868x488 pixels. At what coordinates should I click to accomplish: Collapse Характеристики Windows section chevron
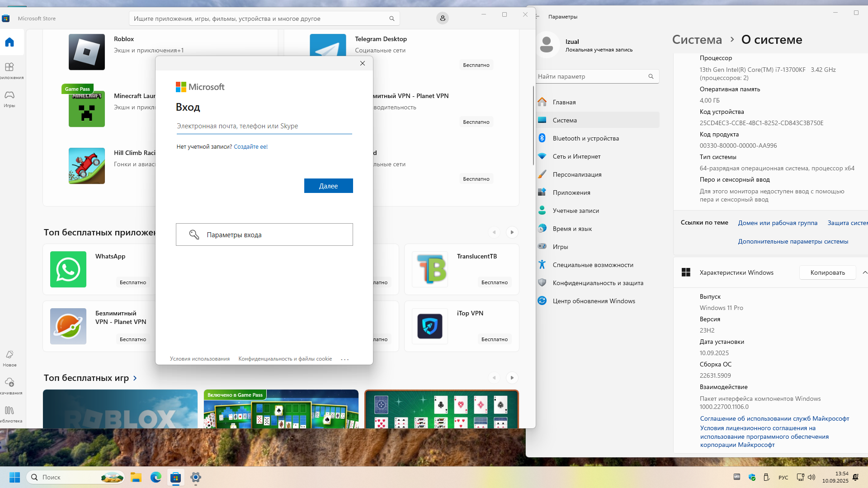click(864, 272)
